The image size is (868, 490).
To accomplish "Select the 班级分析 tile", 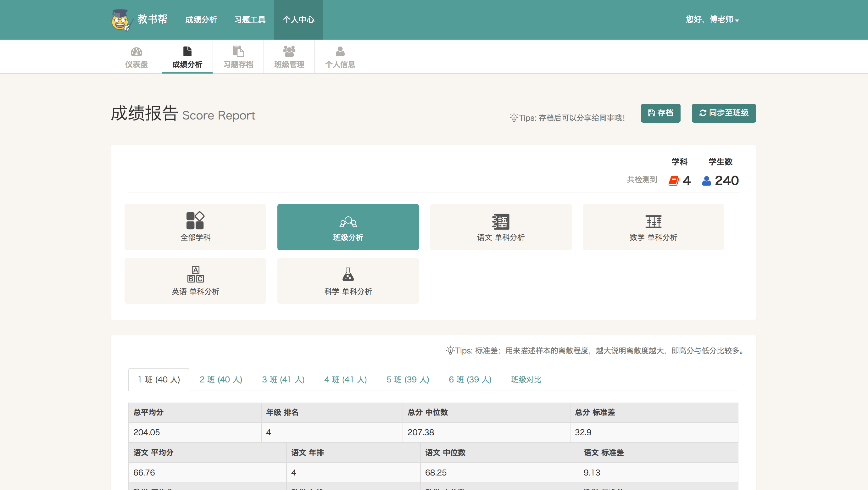I will pos(348,227).
